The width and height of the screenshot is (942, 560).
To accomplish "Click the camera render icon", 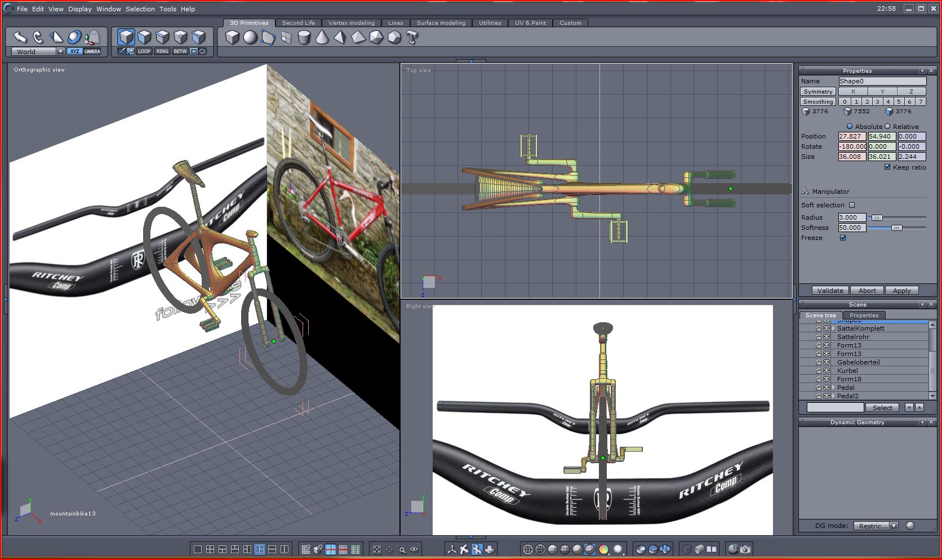I will 745,549.
